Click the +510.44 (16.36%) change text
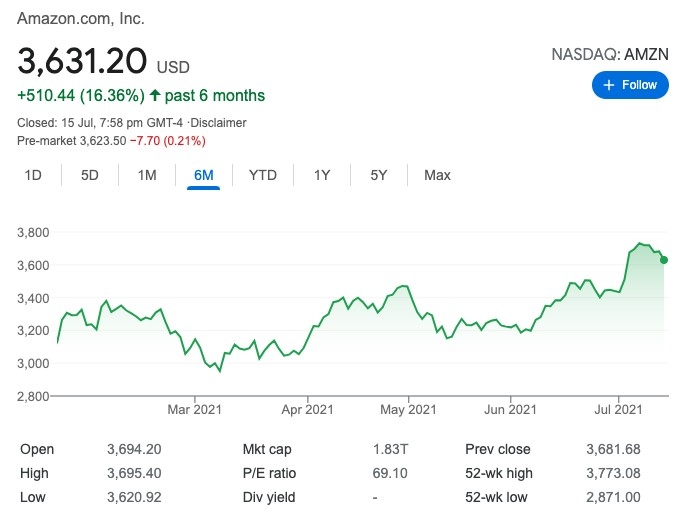688x523 pixels. [x=81, y=95]
